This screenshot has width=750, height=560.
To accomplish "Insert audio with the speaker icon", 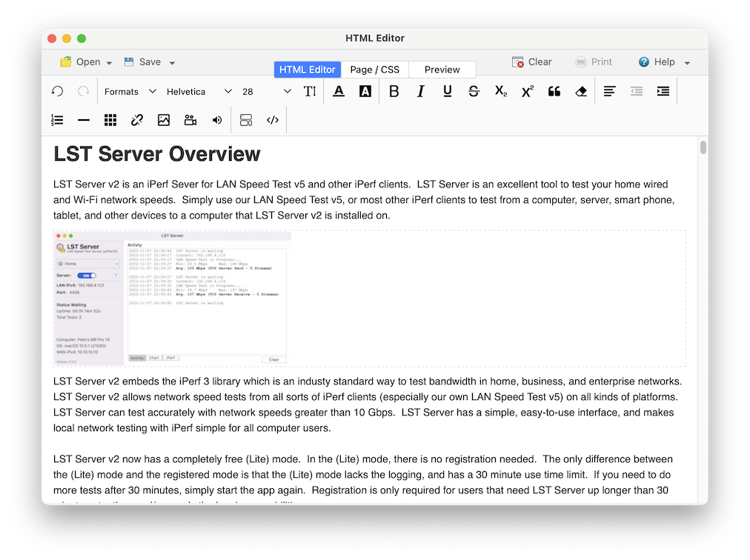I will (217, 120).
